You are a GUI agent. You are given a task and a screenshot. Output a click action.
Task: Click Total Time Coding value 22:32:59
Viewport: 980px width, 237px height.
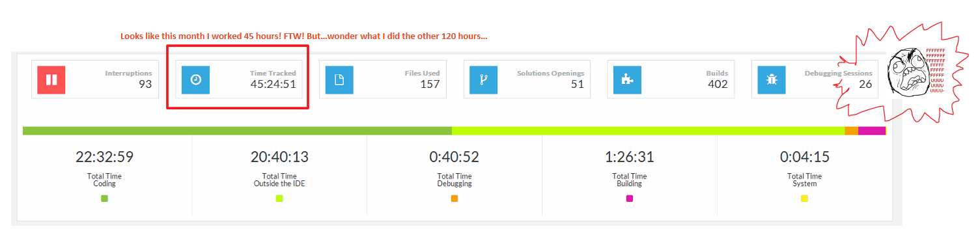click(104, 157)
